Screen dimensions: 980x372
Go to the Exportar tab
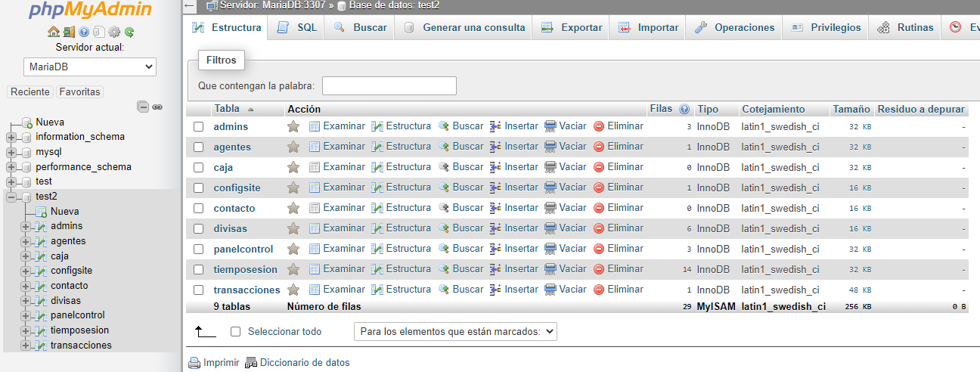pos(572,27)
